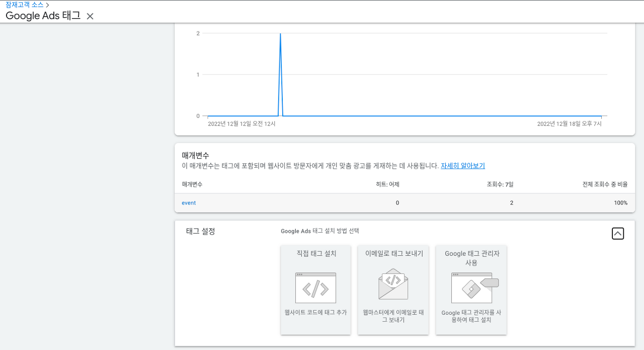This screenshot has height=350, width=644.
Task: Collapse the 태그 설정 section
Action: point(618,234)
